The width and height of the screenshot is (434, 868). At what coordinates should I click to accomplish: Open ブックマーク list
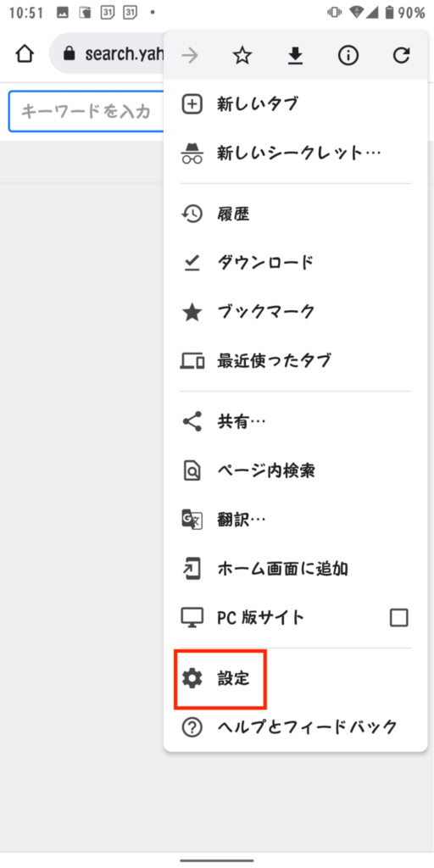point(296,312)
